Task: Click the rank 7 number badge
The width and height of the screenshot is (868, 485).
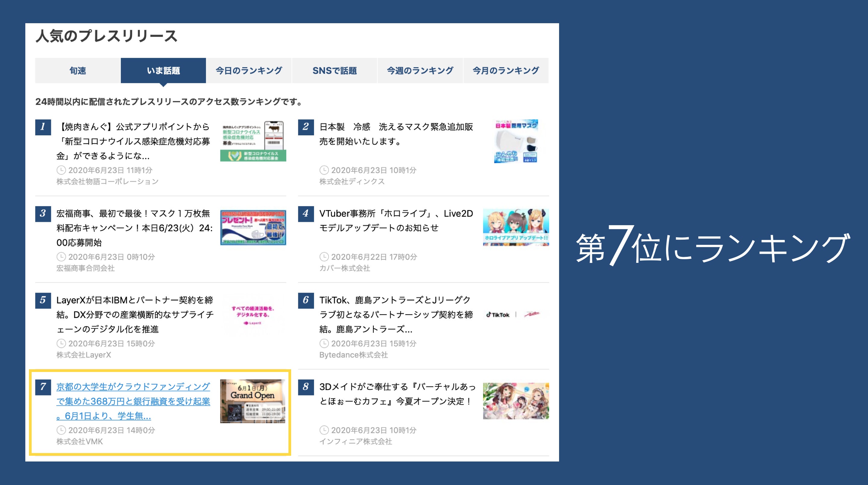Action: [x=43, y=387]
